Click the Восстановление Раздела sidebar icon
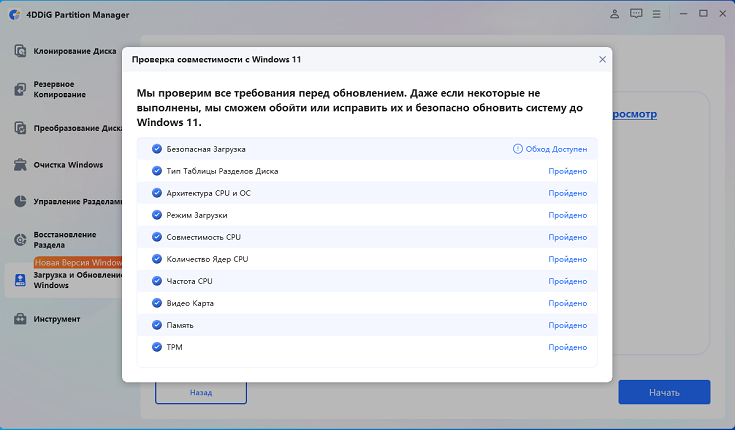 pos(20,240)
